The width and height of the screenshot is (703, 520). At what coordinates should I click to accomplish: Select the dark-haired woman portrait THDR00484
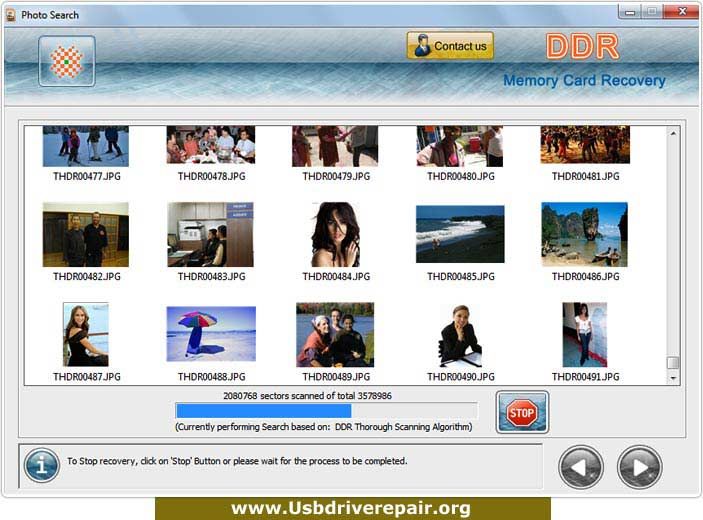[x=335, y=234]
